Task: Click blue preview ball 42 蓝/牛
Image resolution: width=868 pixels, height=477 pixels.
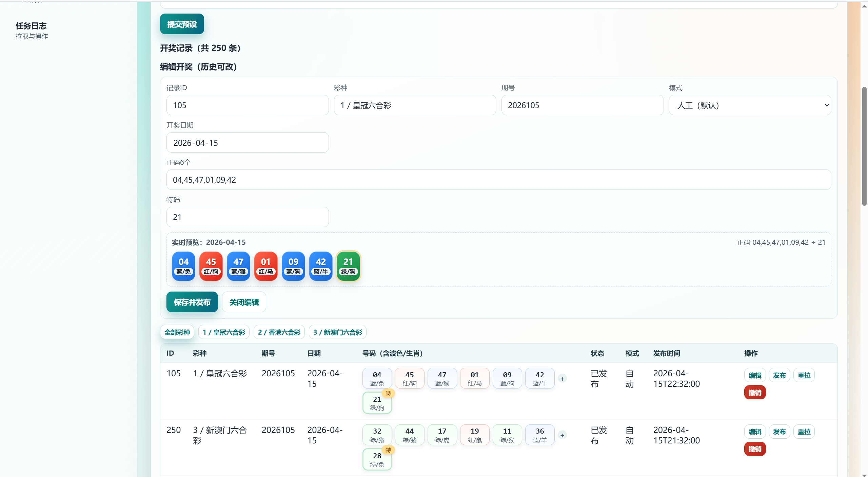Action: pos(321,266)
